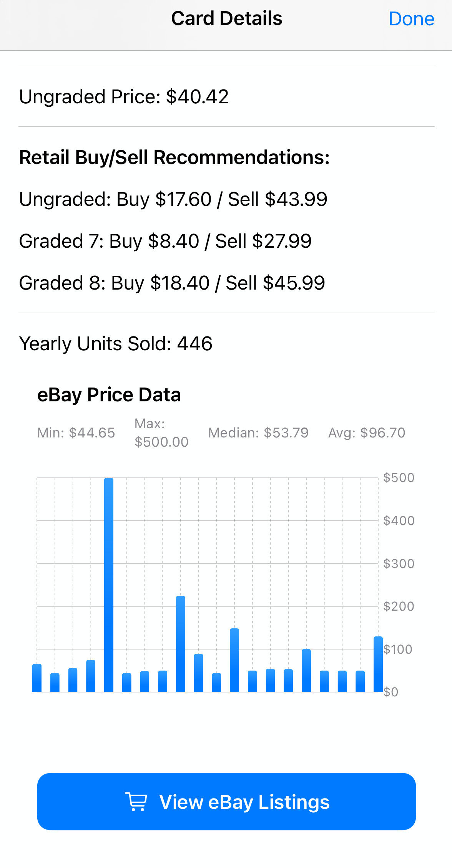Viewport: 452px width, 868px height.
Task: Tap the eBay Price Data heading
Action: coord(109,395)
